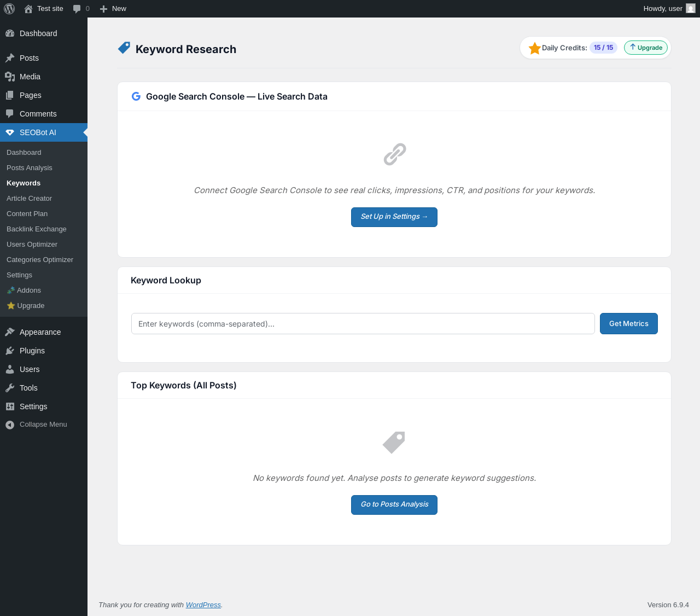Click the comment count 0 in admin bar
Screen dimensions: 700x616
click(x=87, y=9)
